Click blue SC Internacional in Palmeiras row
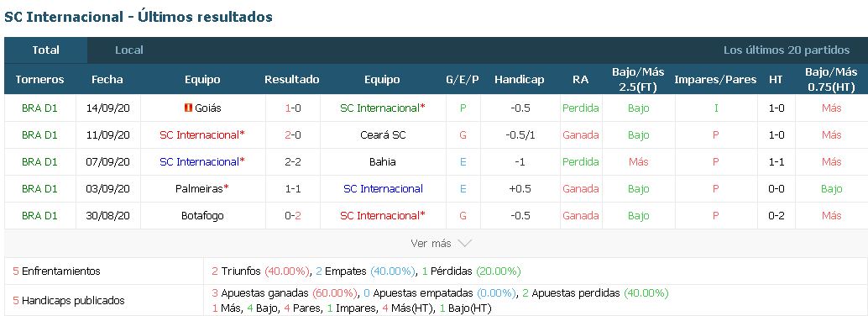The image size is (868, 316). [383, 188]
